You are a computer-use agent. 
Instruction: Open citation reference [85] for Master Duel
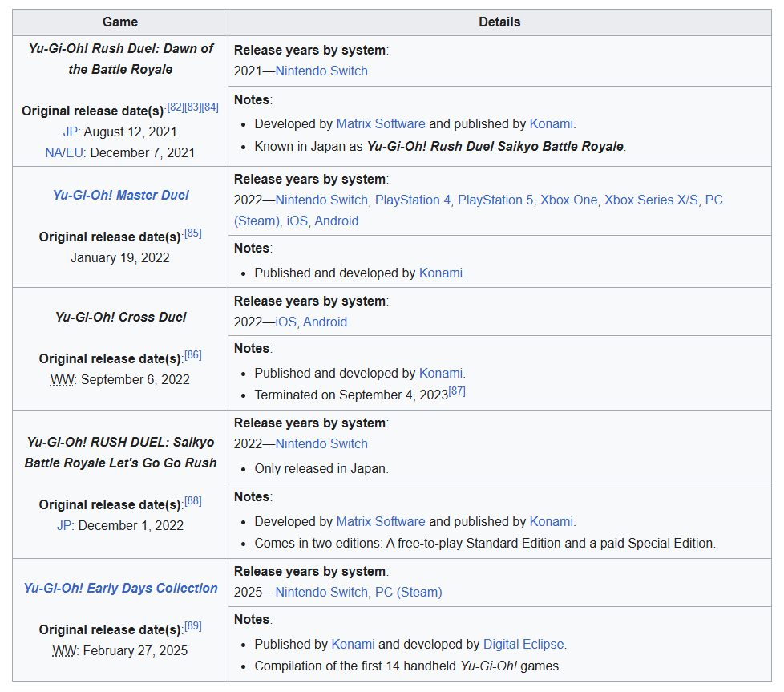[193, 233]
